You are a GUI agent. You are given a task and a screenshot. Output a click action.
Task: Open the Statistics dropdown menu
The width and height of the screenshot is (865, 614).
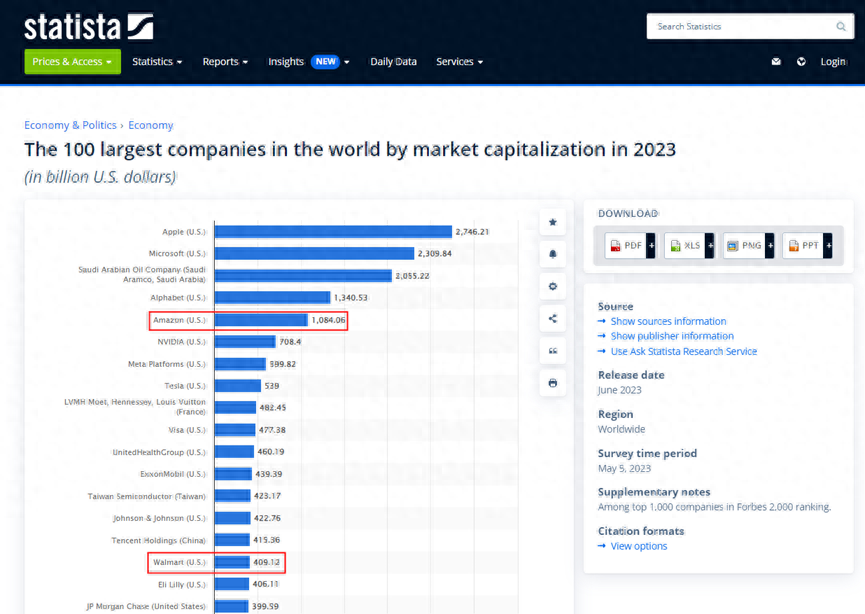coord(157,62)
